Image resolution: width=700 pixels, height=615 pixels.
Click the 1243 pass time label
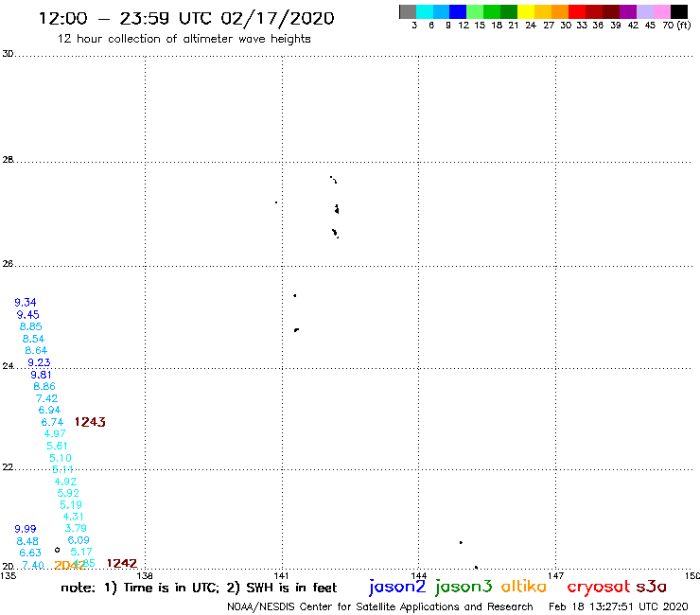(90, 422)
